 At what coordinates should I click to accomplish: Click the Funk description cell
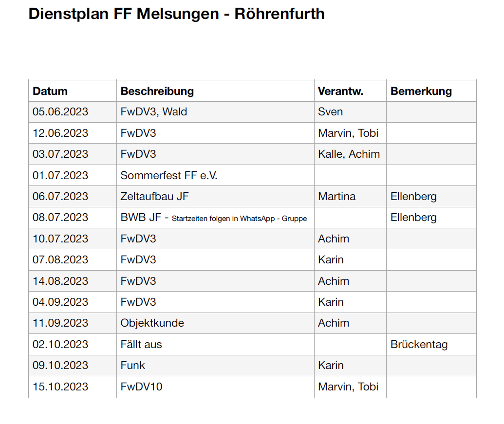(215, 366)
